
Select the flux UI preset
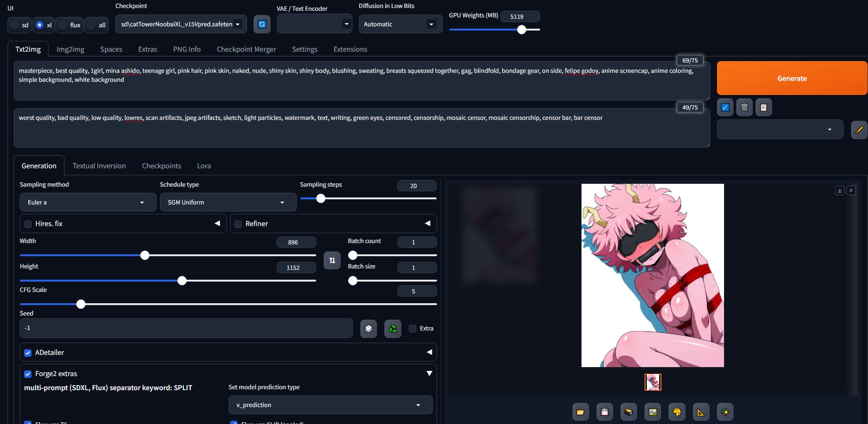pyautogui.click(x=70, y=25)
